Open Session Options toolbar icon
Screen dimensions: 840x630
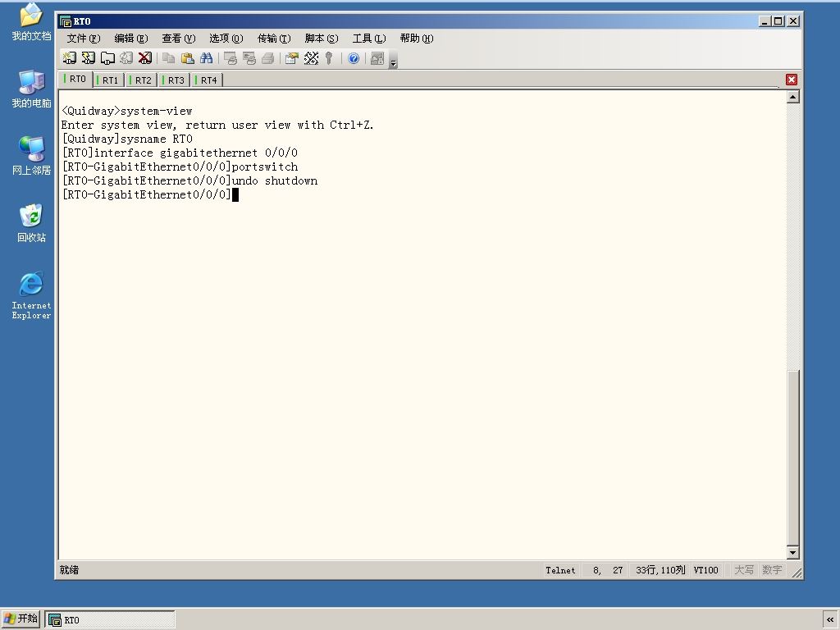[292, 58]
